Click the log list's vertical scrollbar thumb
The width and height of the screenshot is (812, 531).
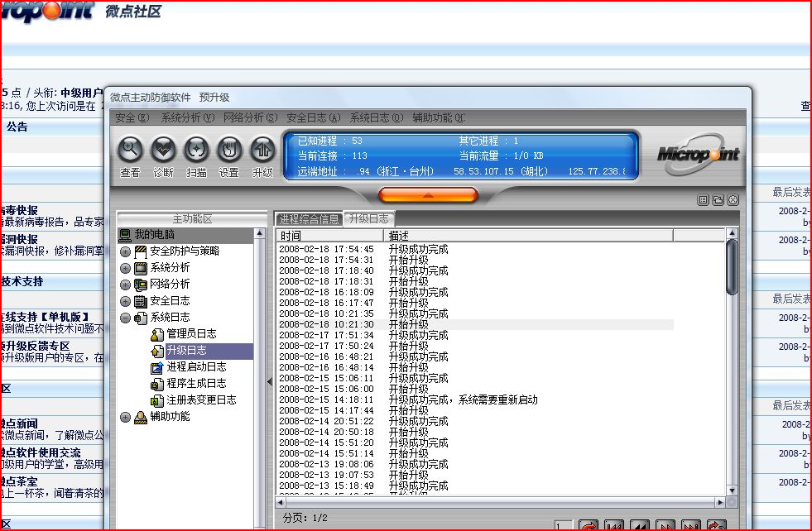tap(732, 267)
